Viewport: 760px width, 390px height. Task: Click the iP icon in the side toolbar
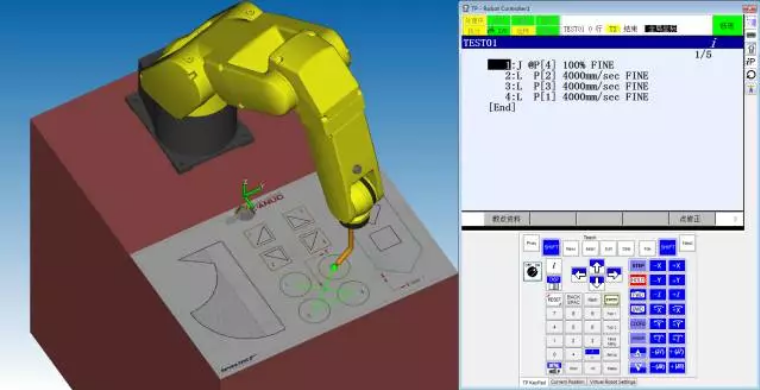(x=751, y=62)
